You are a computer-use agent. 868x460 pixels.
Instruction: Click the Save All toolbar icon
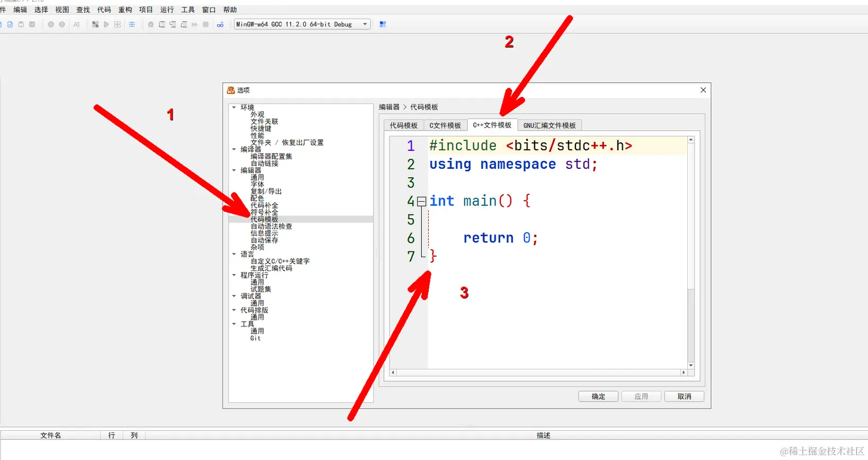click(32, 24)
